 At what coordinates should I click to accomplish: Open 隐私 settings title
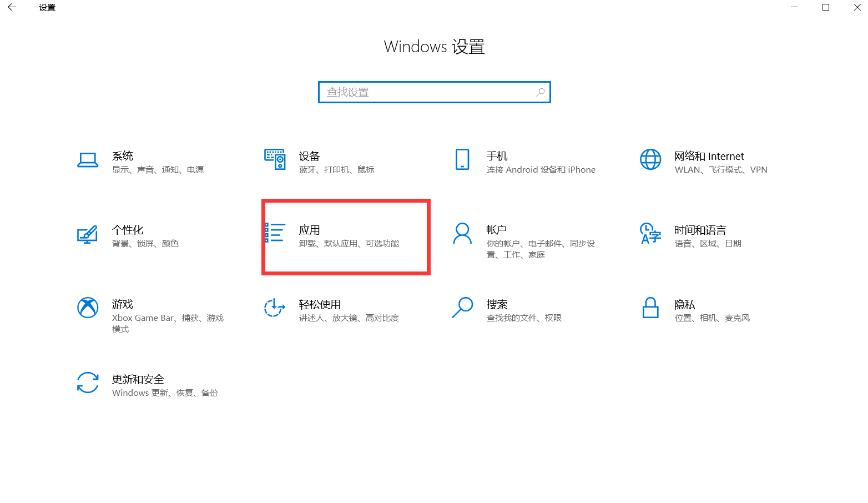pos(685,304)
